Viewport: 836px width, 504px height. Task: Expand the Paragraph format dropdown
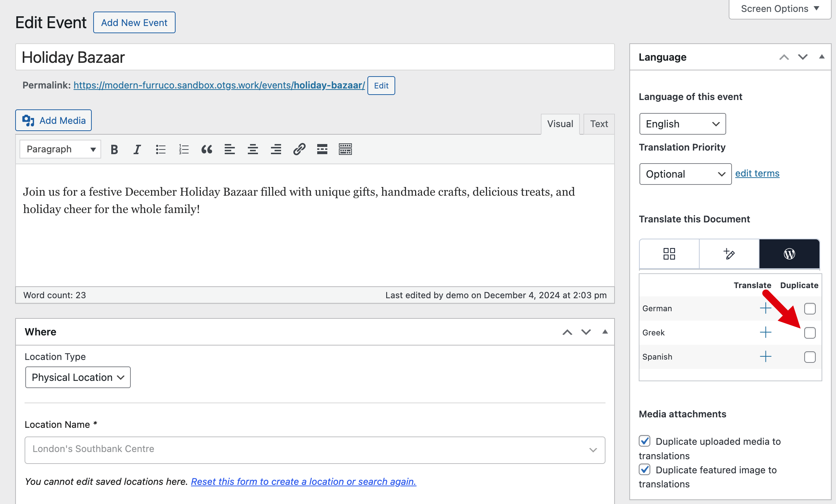60,149
